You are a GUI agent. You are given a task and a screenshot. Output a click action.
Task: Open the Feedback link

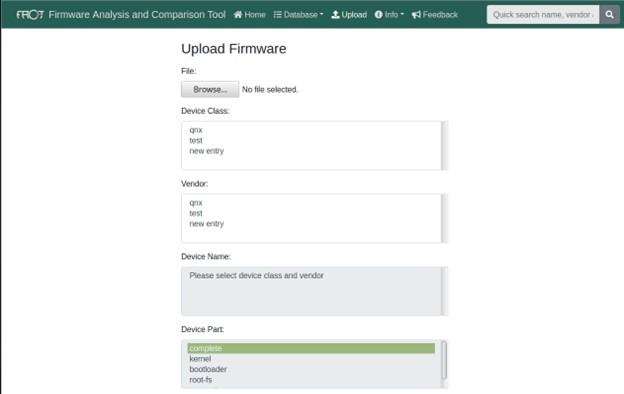pos(435,15)
